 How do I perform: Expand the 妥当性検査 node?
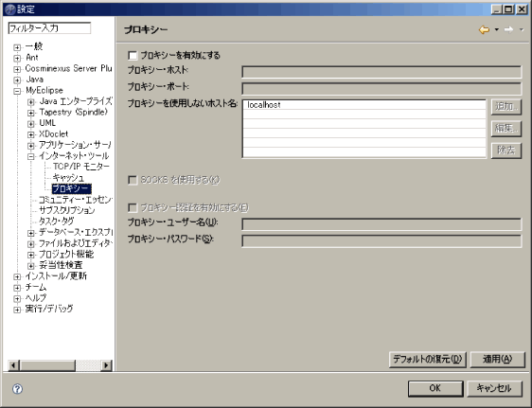pos(31,266)
